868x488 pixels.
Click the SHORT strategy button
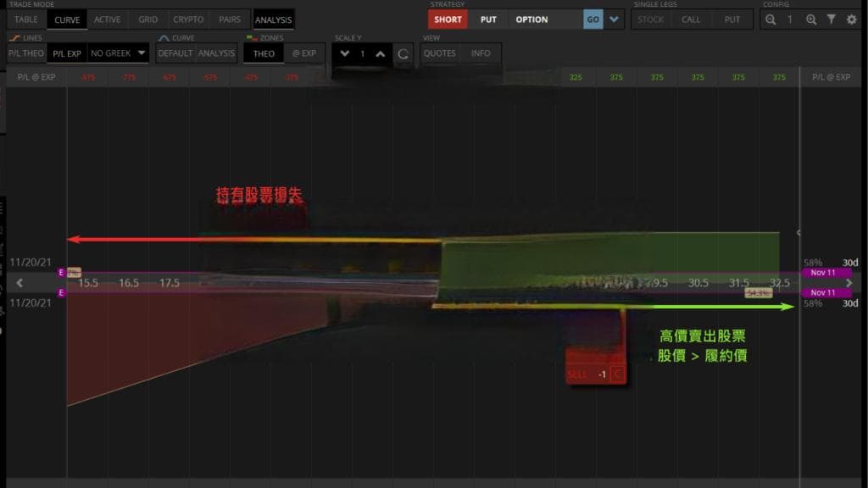[x=448, y=19]
